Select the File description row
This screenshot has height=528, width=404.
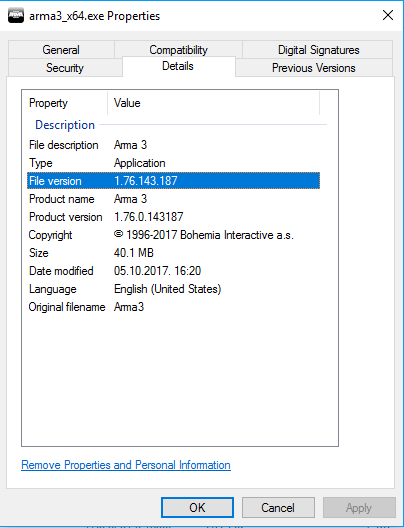coord(173,145)
